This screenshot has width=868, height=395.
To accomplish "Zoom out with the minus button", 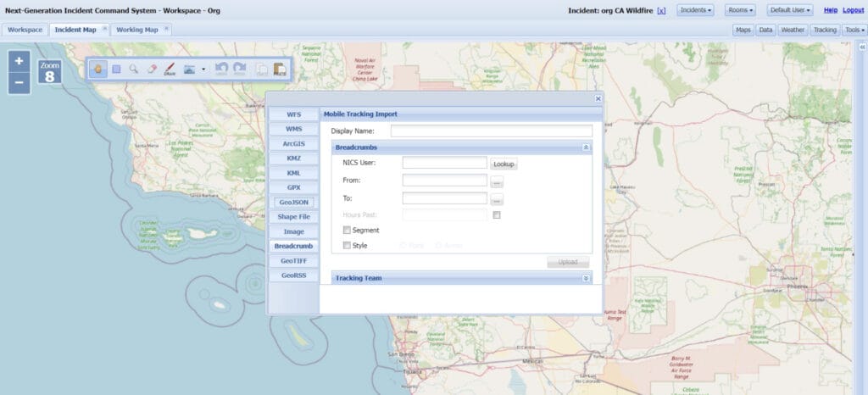I will [x=19, y=82].
